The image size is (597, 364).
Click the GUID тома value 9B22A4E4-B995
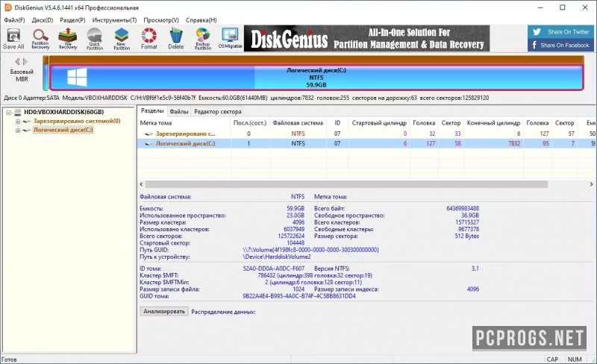[299, 296]
